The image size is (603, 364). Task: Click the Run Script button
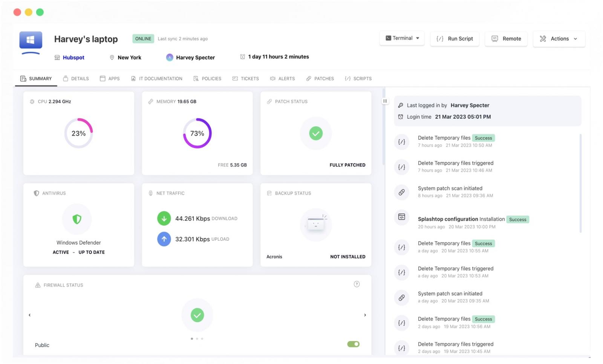click(x=455, y=39)
